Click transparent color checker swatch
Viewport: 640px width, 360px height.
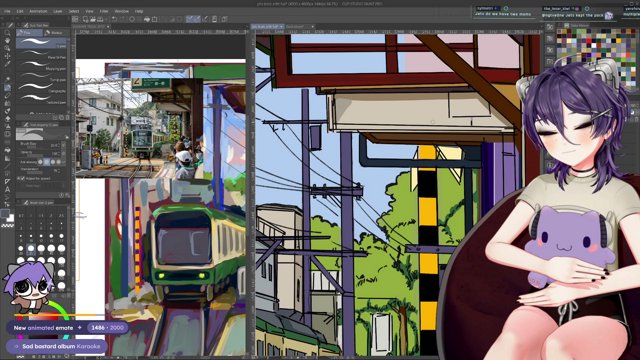point(7,226)
